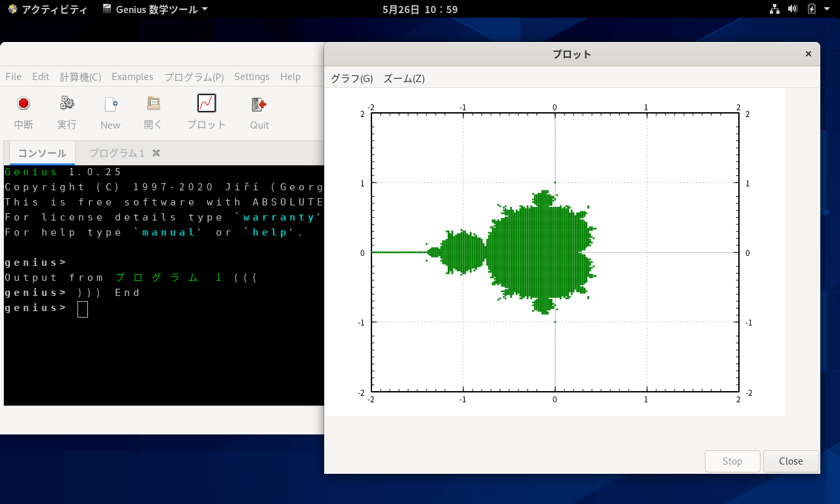Open the Edit menu
Viewport: 840px width, 504px height.
41,77
